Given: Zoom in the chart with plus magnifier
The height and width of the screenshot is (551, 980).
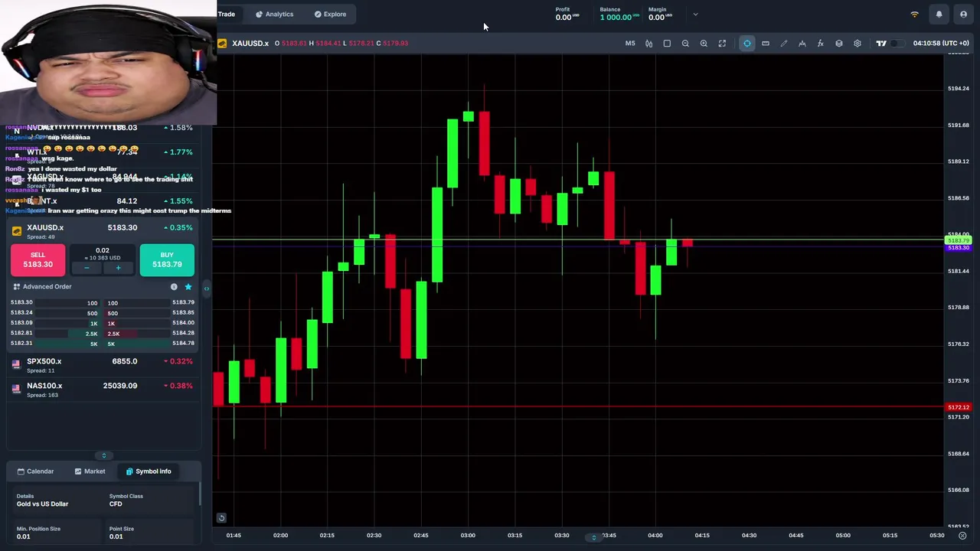Looking at the screenshot, I should click(x=704, y=44).
